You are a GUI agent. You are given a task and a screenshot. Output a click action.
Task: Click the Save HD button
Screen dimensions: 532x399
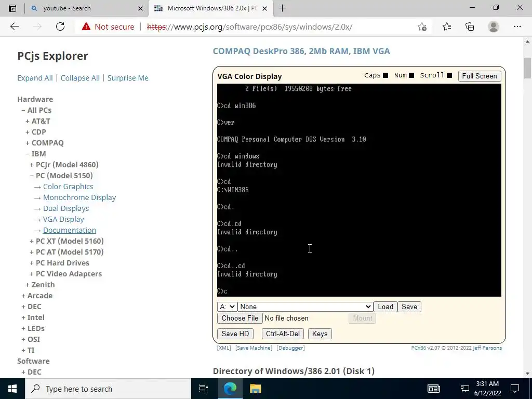235,334
